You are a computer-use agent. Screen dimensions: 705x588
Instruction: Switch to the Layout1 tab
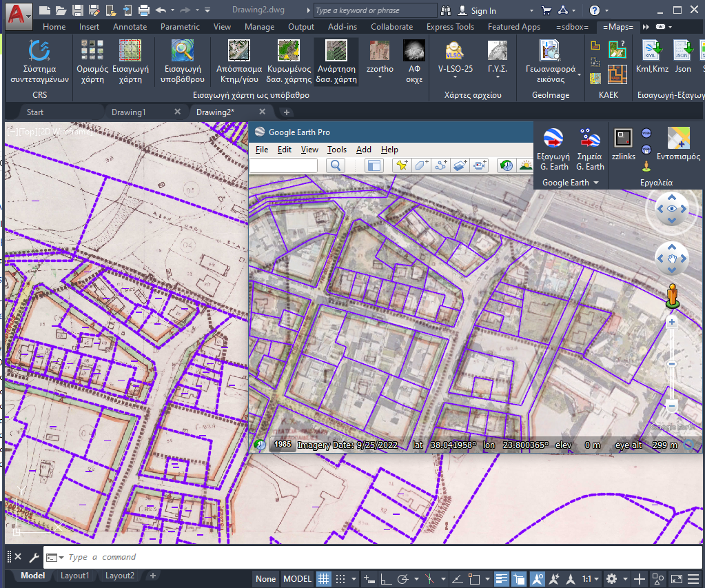tap(74, 576)
